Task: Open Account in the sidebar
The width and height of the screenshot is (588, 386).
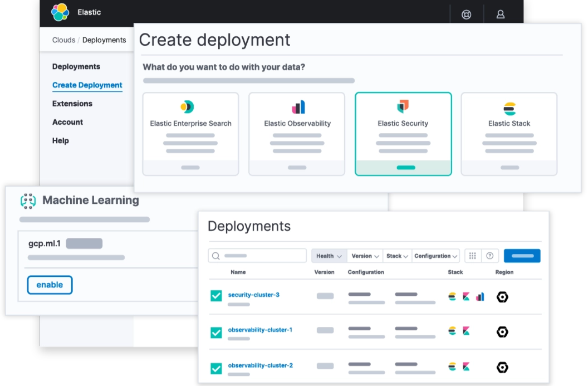Action: [x=67, y=122]
